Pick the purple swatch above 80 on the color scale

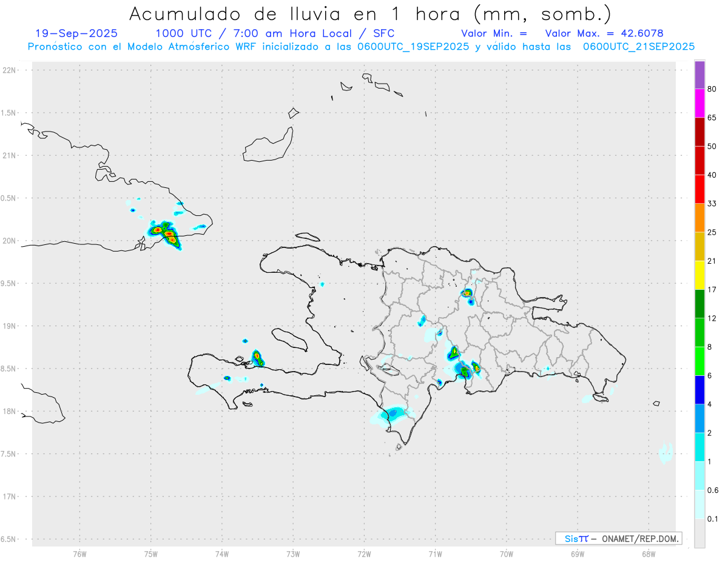pos(699,75)
